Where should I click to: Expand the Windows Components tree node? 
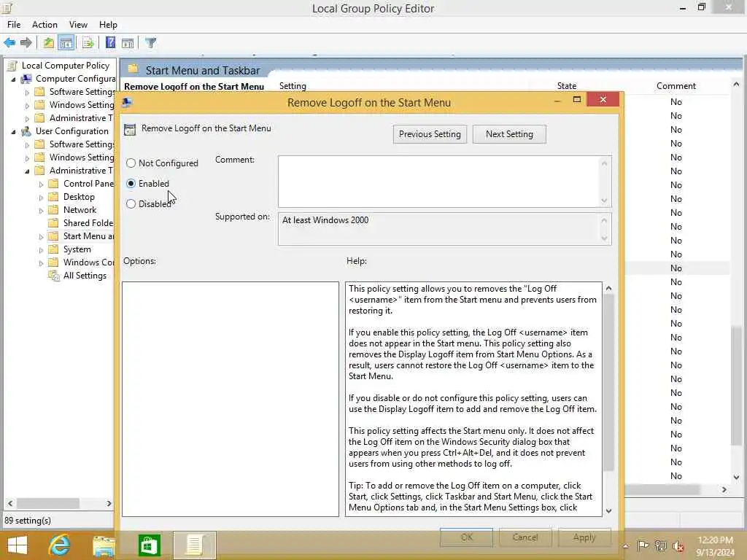pyautogui.click(x=41, y=262)
